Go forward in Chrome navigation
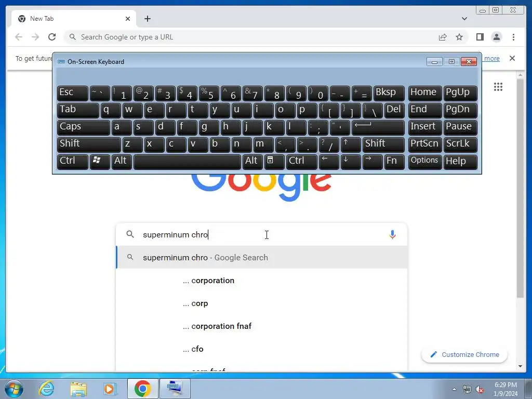The image size is (532, 399). click(35, 37)
